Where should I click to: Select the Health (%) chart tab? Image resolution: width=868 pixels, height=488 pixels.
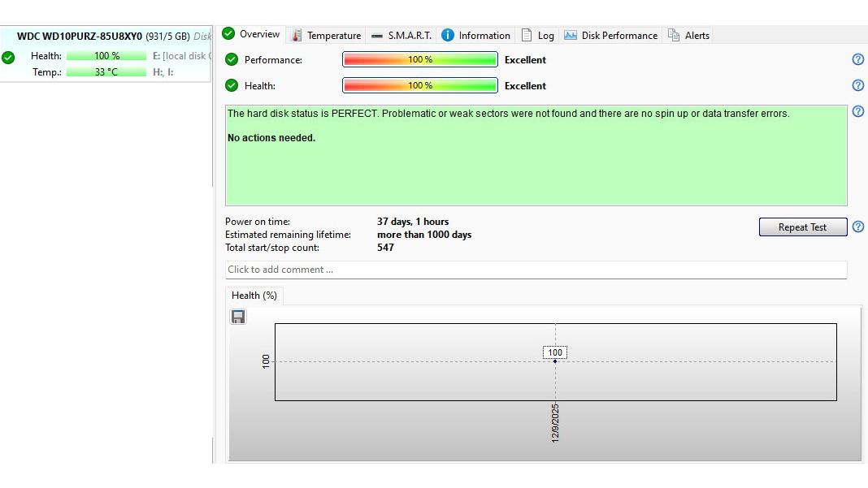254,296
